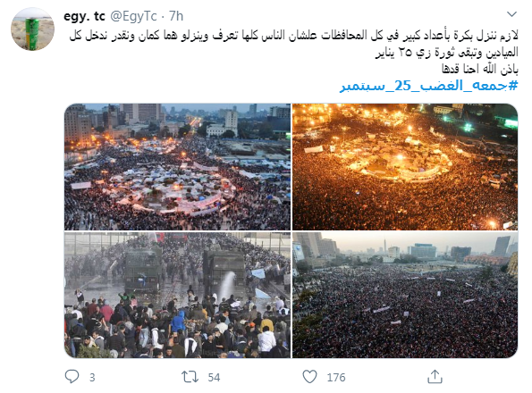Open water cannon trucks photo
The image size is (532, 393).
point(177,295)
